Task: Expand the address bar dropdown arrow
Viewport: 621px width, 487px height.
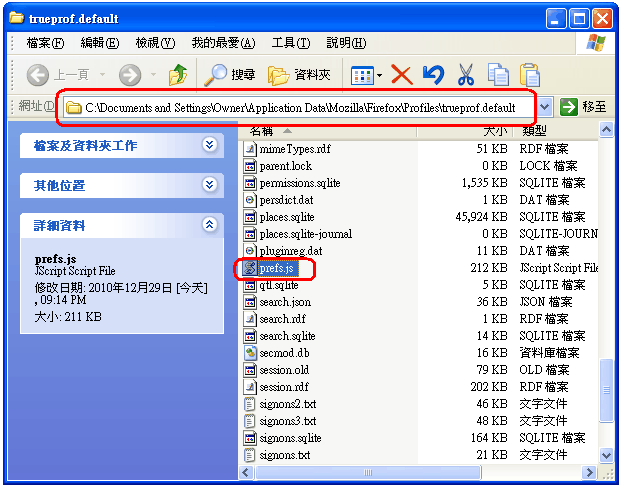Action: pyautogui.click(x=545, y=107)
